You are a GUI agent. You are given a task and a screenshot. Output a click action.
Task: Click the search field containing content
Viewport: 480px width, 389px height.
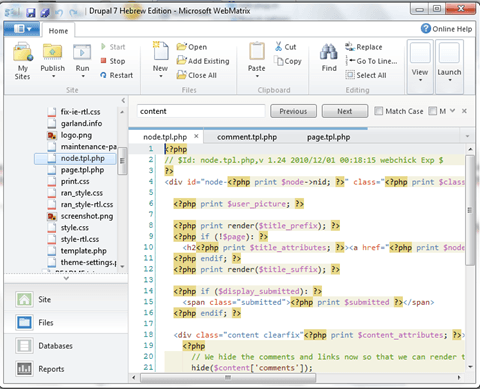point(201,111)
